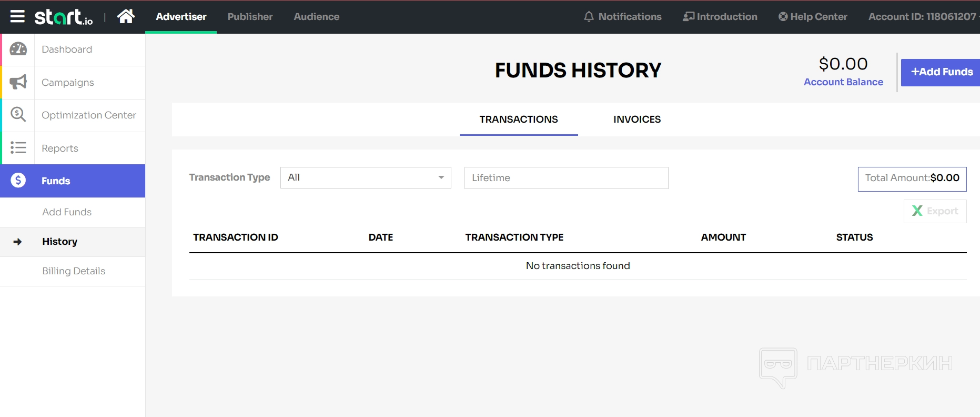Click the Campaigns megaphone icon

point(18,82)
